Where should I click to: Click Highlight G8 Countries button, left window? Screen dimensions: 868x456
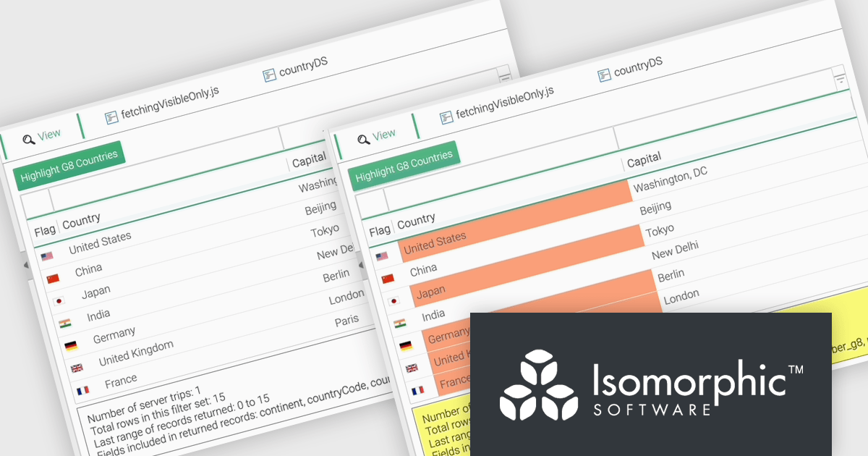tap(68, 167)
